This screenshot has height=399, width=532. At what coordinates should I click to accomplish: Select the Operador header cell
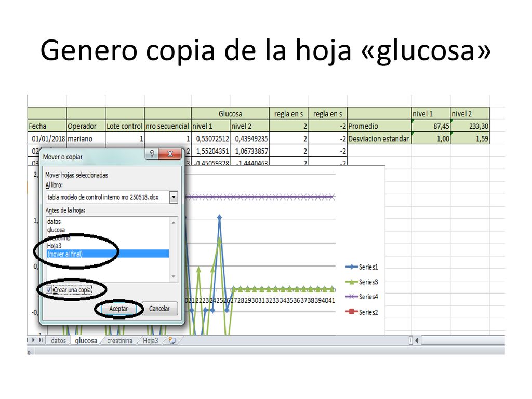click(x=86, y=126)
